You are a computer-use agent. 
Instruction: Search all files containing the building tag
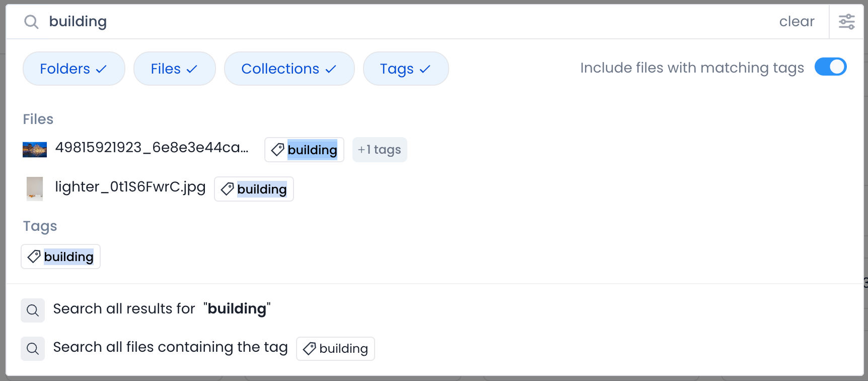170,348
